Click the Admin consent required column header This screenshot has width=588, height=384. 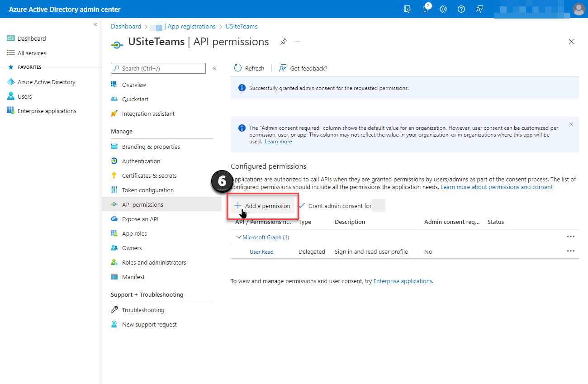(452, 222)
